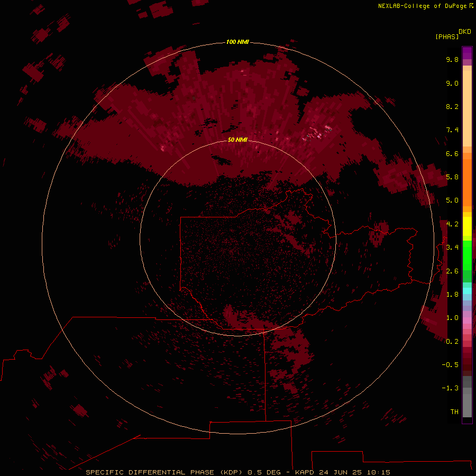Click the 2.6 scale value

click(x=452, y=271)
